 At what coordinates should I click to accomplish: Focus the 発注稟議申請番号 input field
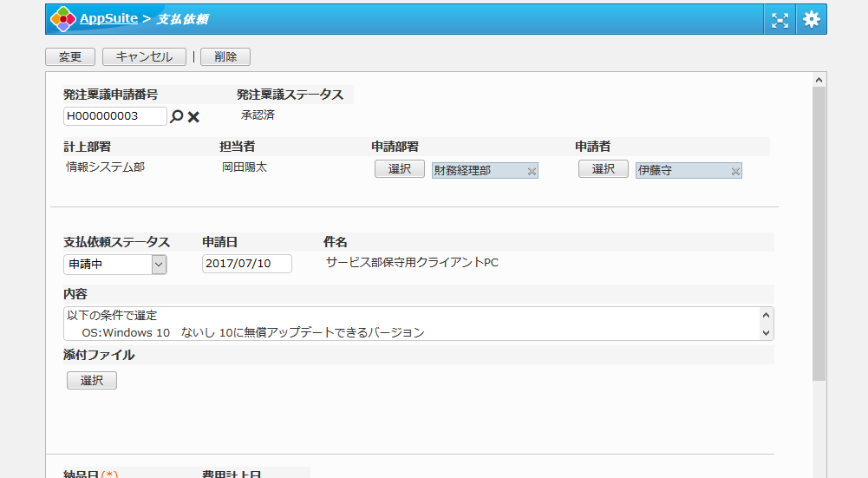click(114, 116)
